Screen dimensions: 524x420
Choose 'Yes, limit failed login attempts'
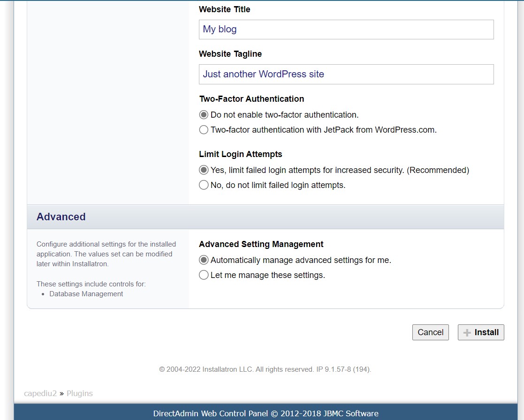pos(204,170)
